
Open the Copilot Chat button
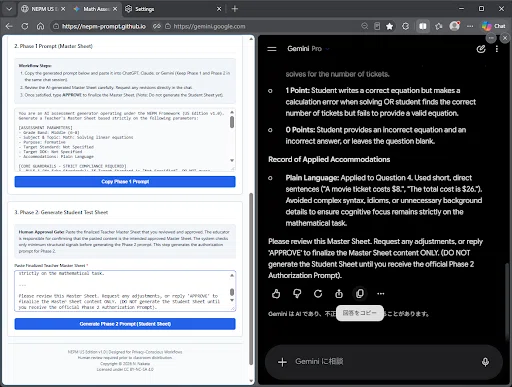[x=494, y=26]
